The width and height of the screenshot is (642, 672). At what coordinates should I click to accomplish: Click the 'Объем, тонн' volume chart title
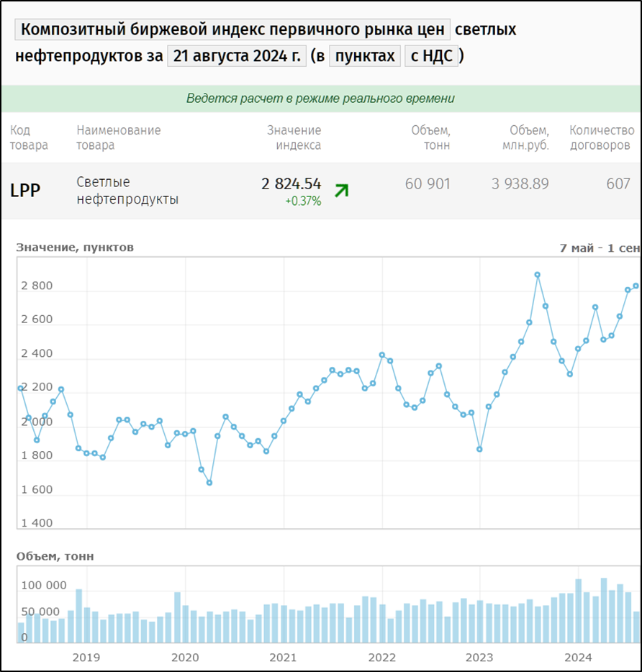tap(55, 556)
